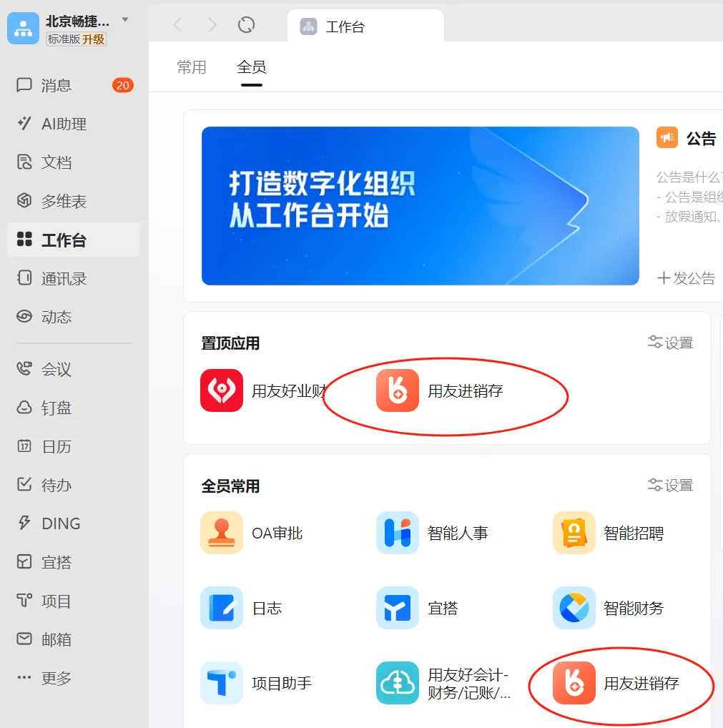Open 智能招聘 recruitment app

[609, 533]
